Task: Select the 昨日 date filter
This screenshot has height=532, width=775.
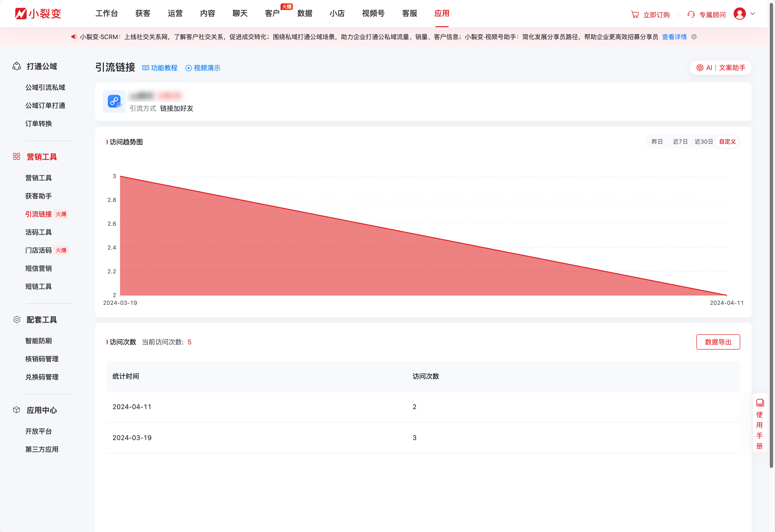Action: (657, 141)
